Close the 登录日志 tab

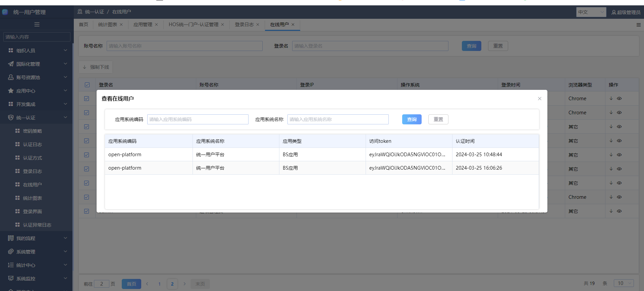(x=258, y=24)
